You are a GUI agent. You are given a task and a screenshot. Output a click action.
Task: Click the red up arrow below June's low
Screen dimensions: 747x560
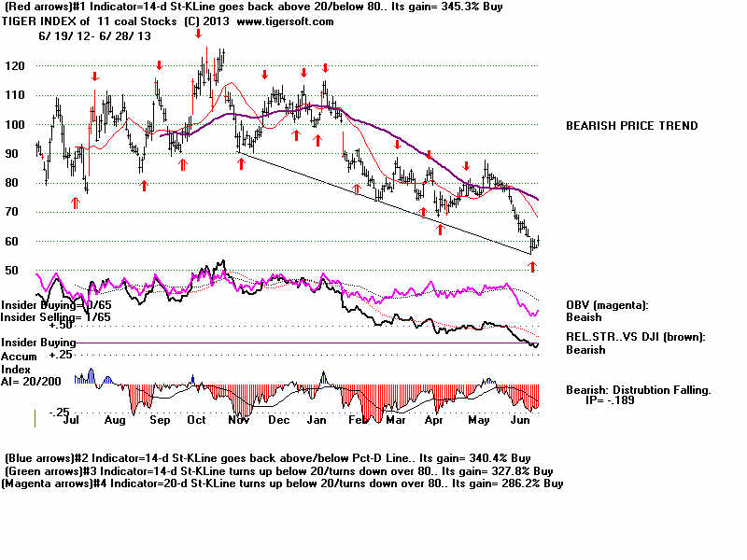533,267
